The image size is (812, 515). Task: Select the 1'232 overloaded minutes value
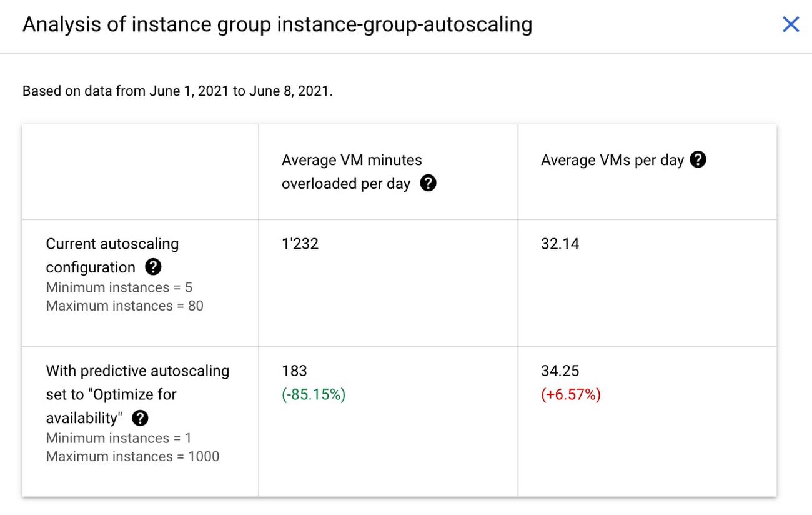coord(300,244)
